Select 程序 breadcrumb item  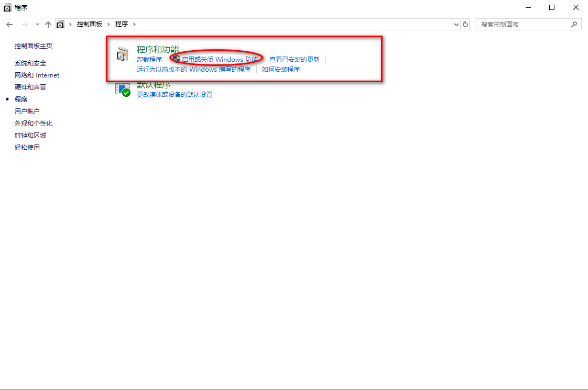click(122, 24)
